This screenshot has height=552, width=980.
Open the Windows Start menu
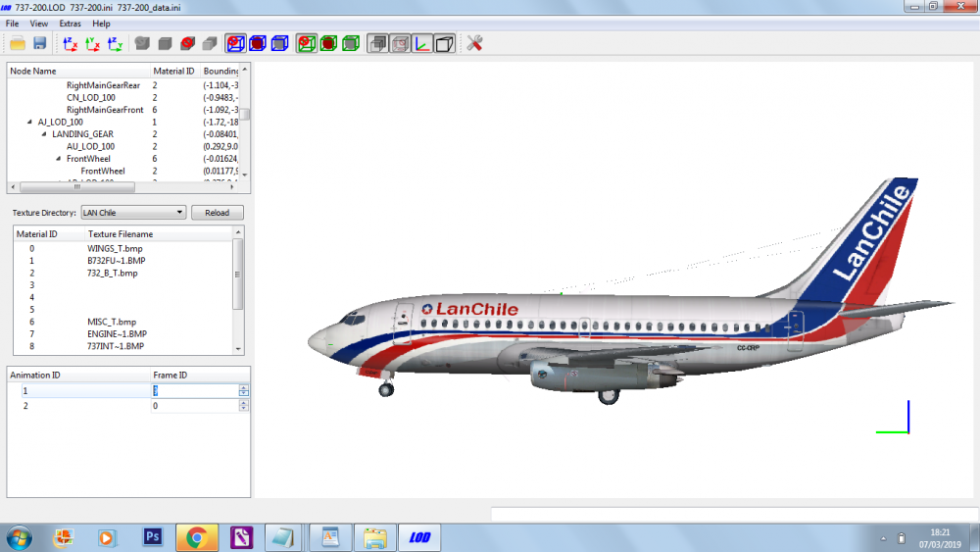20,537
